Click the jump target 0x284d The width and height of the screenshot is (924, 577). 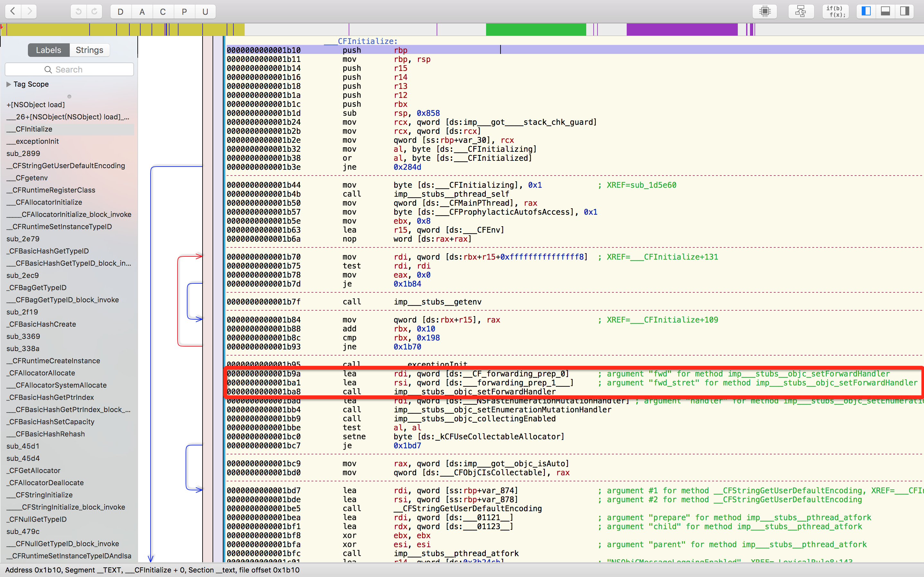pyautogui.click(x=407, y=167)
